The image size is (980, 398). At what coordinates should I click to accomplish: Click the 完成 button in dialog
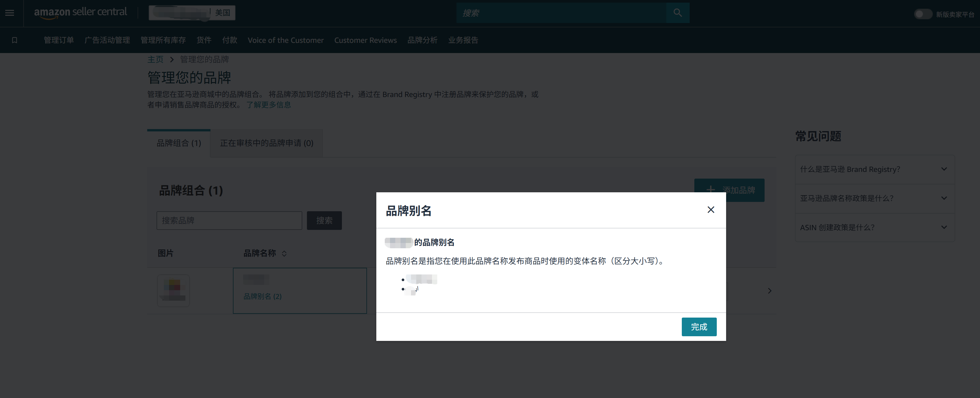point(698,327)
